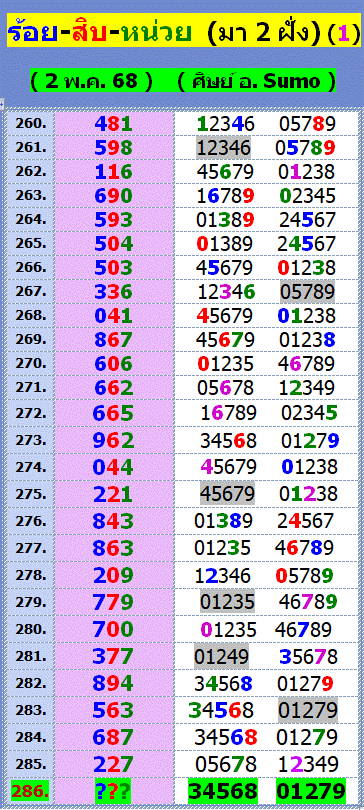The height and width of the screenshot is (810, 364).
Task: Select the gray 01249 cell in row 281
Action: point(221,656)
